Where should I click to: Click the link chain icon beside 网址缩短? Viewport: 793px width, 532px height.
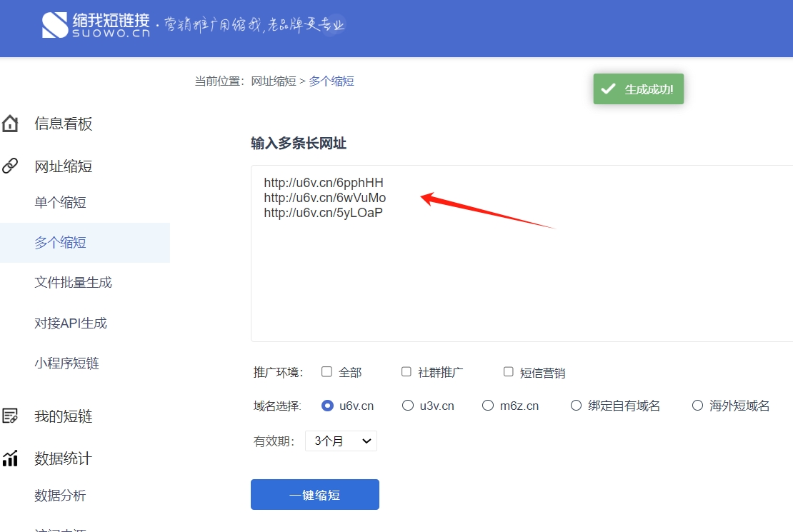(x=10, y=166)
